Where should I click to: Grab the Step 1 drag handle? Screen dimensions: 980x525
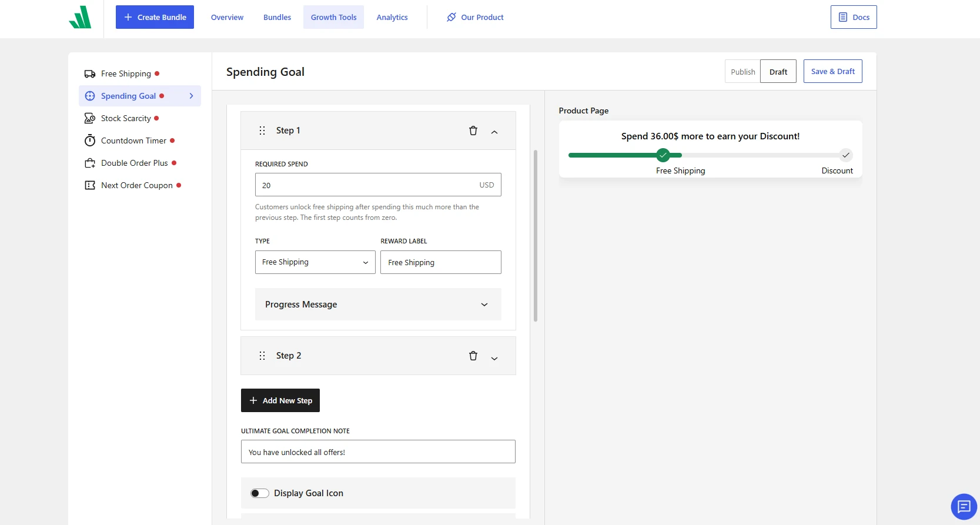262,131
